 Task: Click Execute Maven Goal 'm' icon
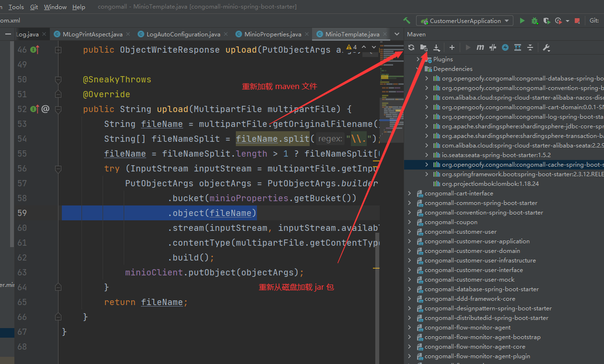pyautogui.click(x=480, y=47)
